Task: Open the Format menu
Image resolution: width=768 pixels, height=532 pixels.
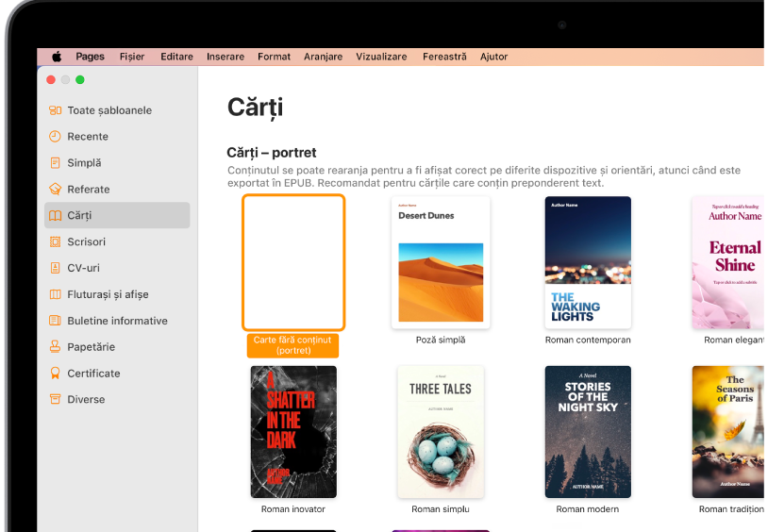Action: point(274,57)
